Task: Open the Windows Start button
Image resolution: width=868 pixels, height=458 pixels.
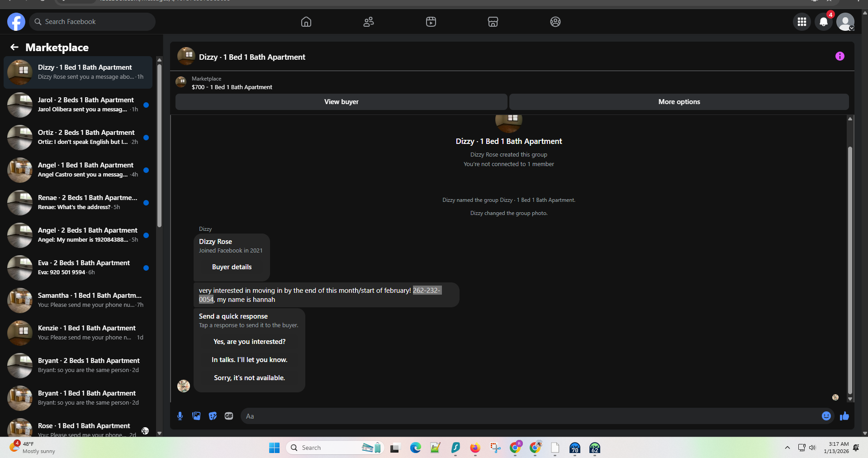Action: pyautogui.click(x=274, y=448)
